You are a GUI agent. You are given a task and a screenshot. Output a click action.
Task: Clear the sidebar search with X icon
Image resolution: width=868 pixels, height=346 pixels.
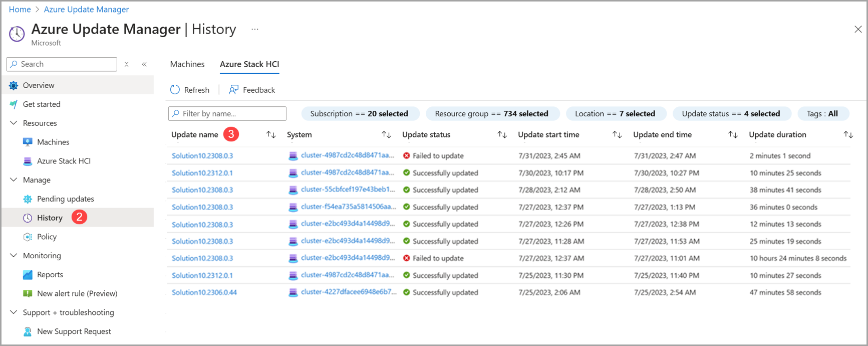(x=127, y=64)
